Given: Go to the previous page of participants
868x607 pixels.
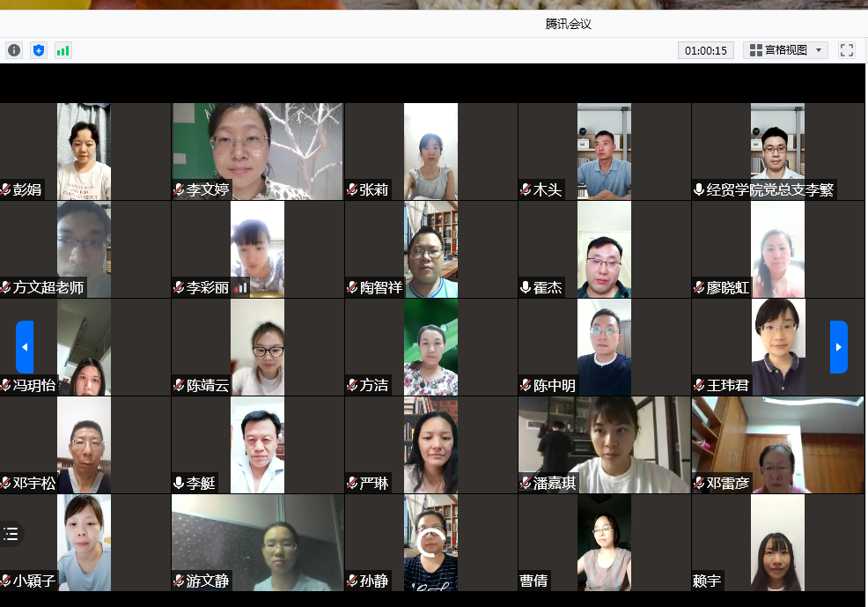Looking at the screenshot, I should (25, 347).
